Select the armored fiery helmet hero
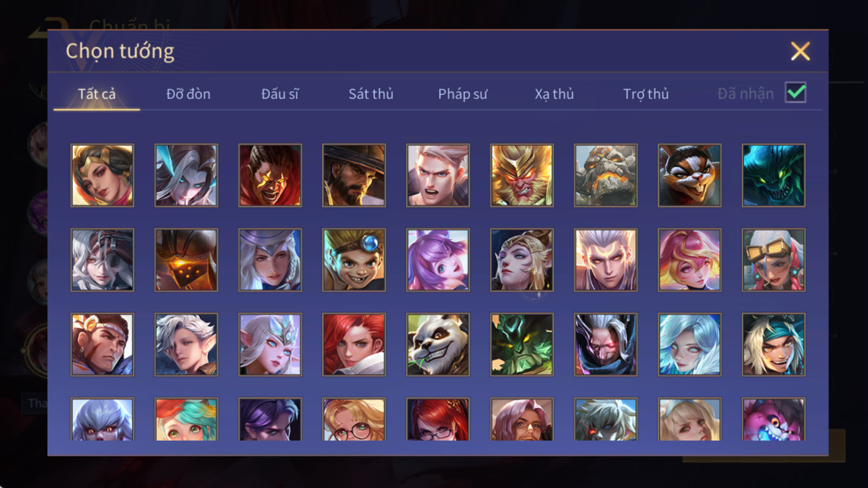Viewport: 868px width, 488px height. point(186,260)
